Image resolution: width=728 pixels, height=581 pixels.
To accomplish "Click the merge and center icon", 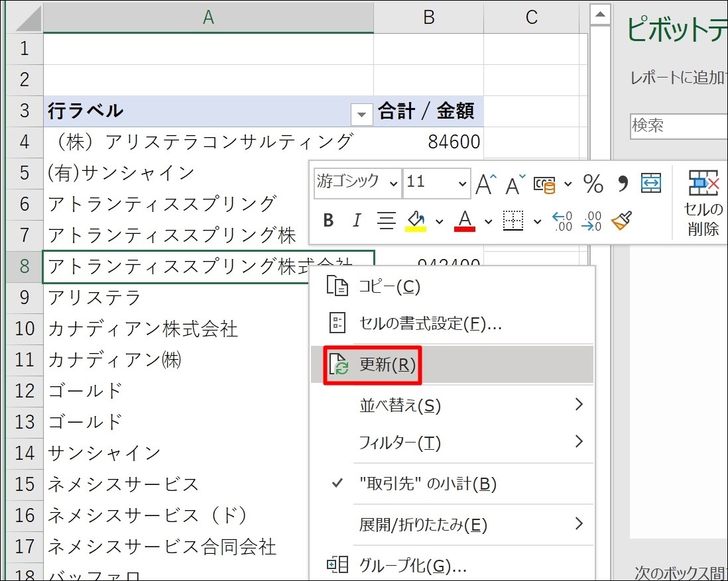I will tap(651, 184).
